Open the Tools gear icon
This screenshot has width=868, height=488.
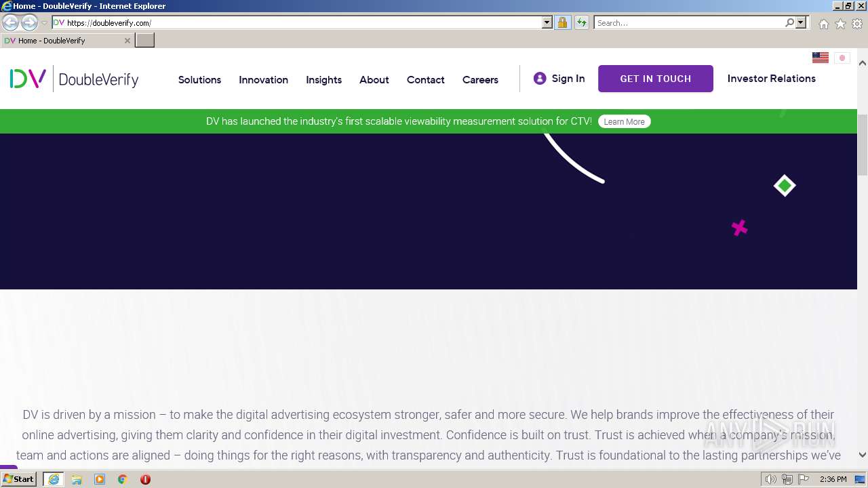click(857, 24)
